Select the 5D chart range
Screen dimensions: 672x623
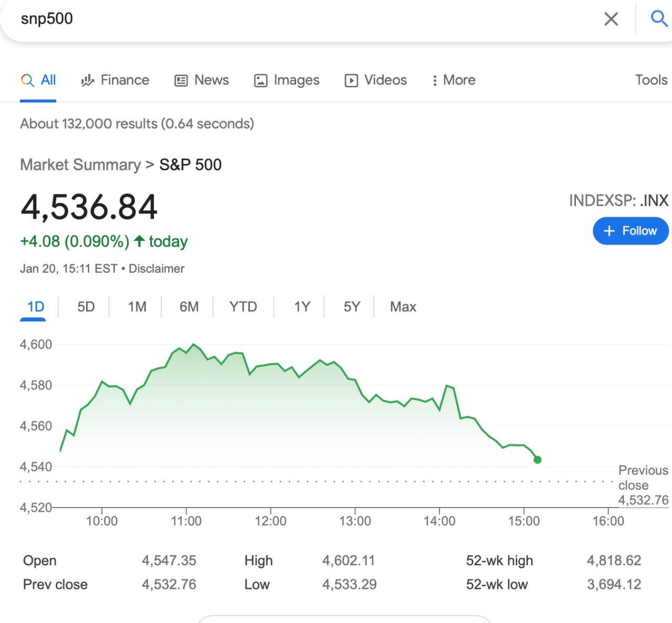tap(86, 307)
